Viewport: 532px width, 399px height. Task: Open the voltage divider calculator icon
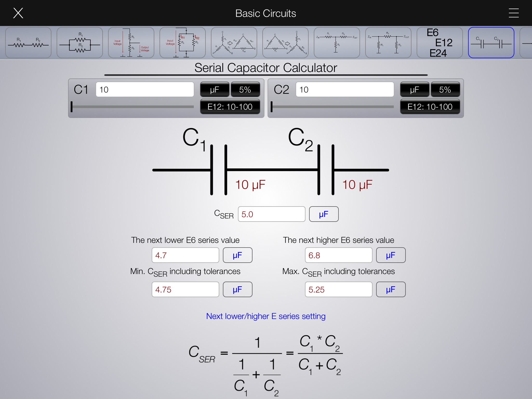131,43
